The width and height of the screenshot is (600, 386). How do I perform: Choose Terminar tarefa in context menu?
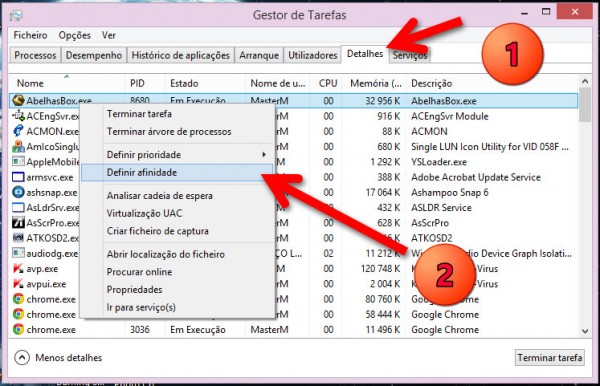coord(177,114)
